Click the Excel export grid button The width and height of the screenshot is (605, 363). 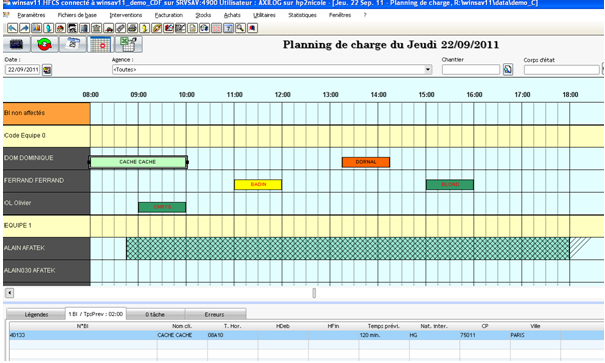(128, 45)
